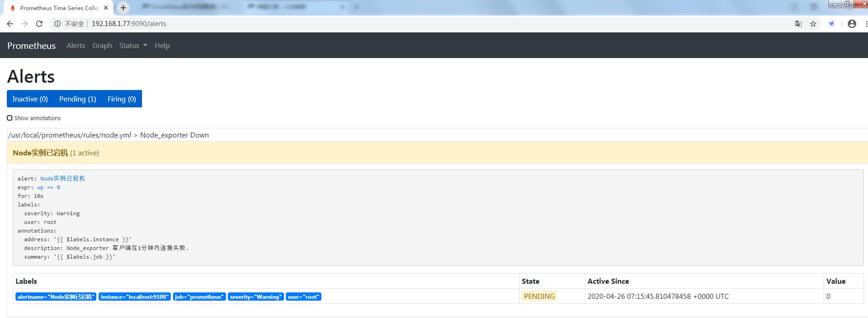Click the summary annotation line
This screenshot has width=868, height=318.
(70, 257)
